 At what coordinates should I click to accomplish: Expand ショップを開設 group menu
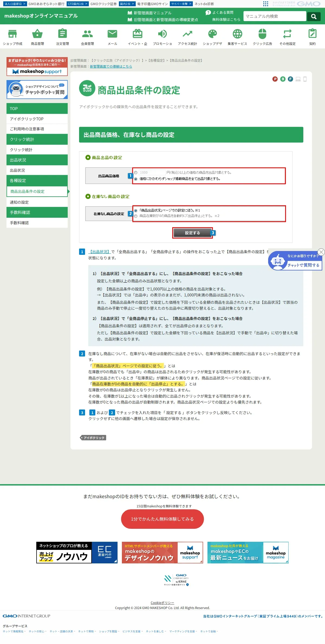point(109,631)
